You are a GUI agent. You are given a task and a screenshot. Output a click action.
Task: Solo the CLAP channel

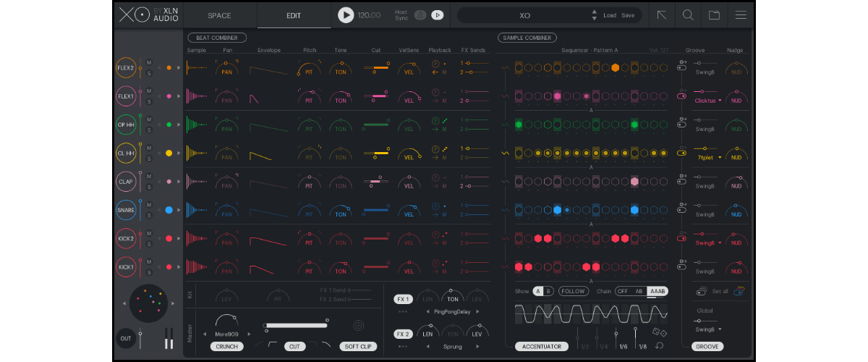click(149, 187)
